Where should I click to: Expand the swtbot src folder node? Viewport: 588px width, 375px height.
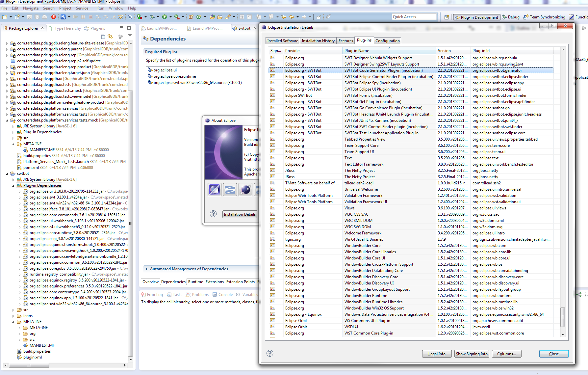click(13, 310)
